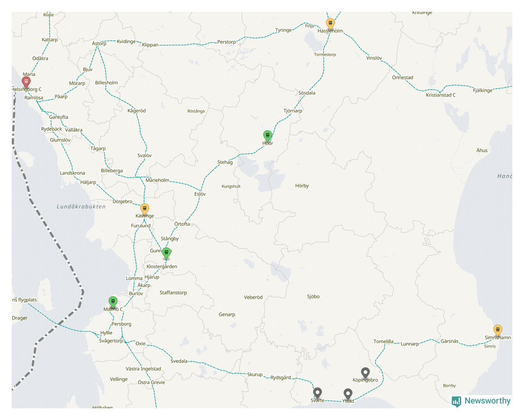The height and width of the screenshot is (420, 524).
Task: Click the Landskrona town label
Action: click(72, 173)
